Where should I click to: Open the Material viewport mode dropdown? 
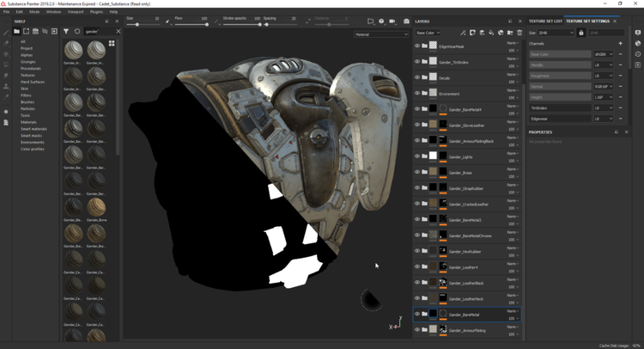click(381, 34)
